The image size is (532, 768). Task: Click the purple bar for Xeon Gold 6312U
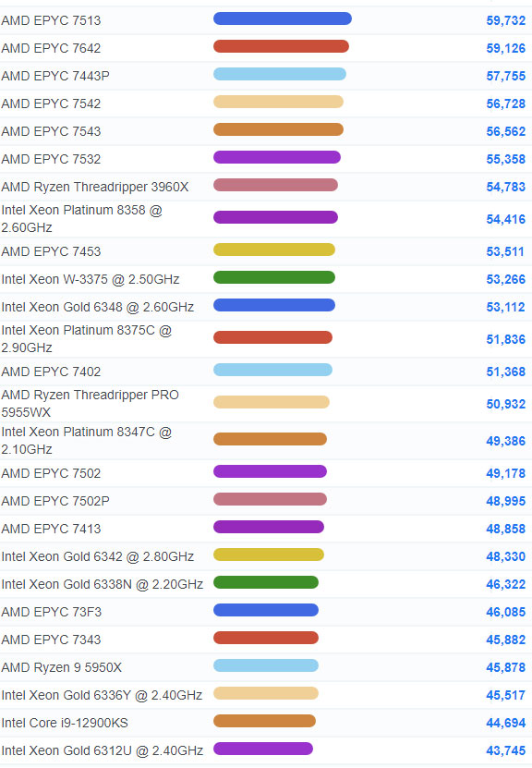coord(263,749)
